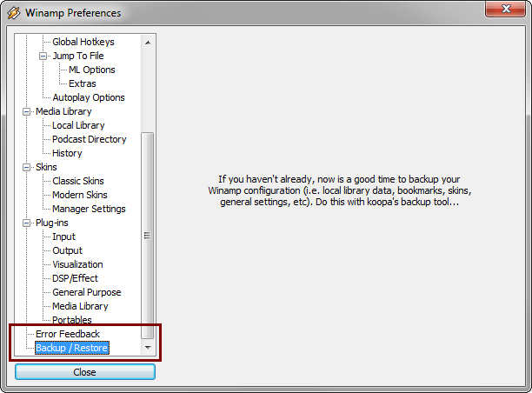
Task: Collapse the Media Library tree section
Action: point(26,111)
